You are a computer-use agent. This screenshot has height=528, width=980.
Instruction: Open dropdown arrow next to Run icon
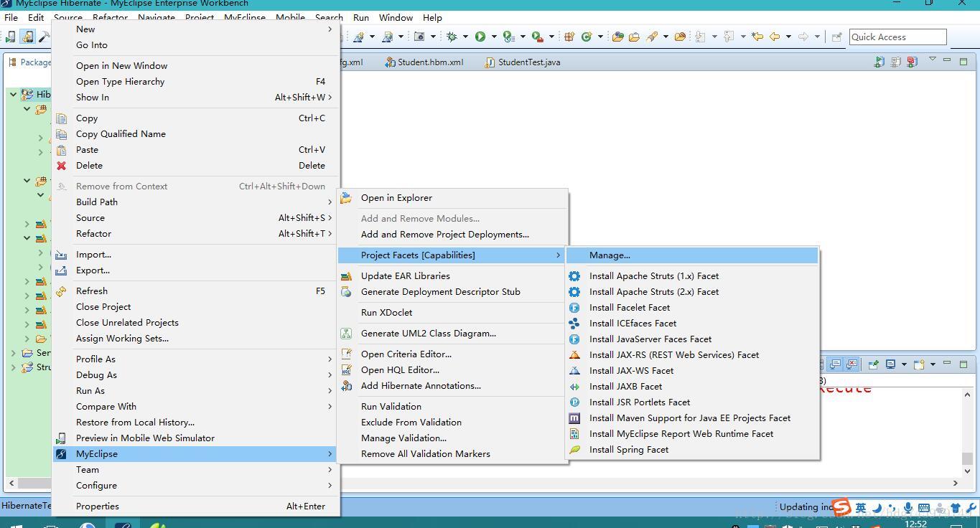[x=494, y=37]
